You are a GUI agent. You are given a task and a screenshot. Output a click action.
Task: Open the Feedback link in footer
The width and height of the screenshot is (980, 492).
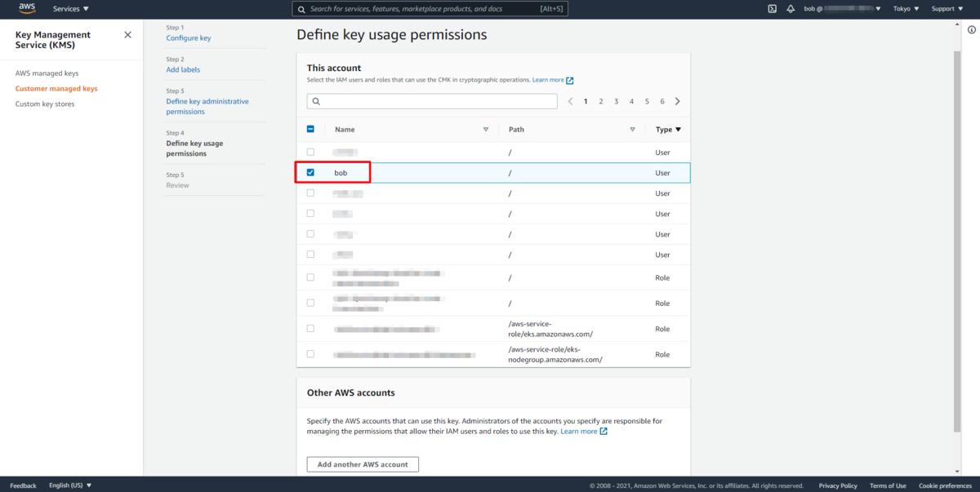(23, 485)
